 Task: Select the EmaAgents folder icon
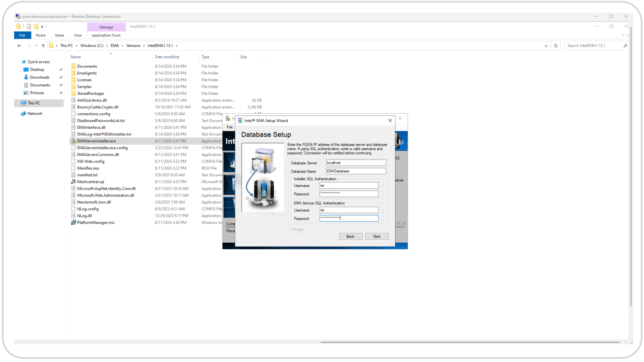click(x=73, y=73)
